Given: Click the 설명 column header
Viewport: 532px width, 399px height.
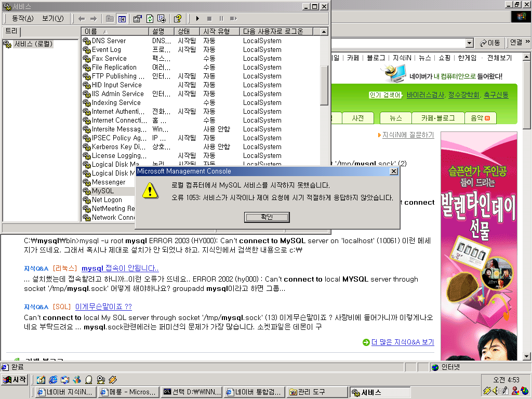Looking at the screenshot, I should (x=162, y=31).
